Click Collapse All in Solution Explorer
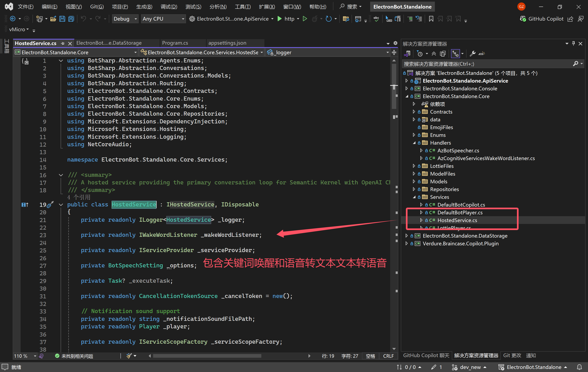Screen dimensions: 588x372 [434, 54]
